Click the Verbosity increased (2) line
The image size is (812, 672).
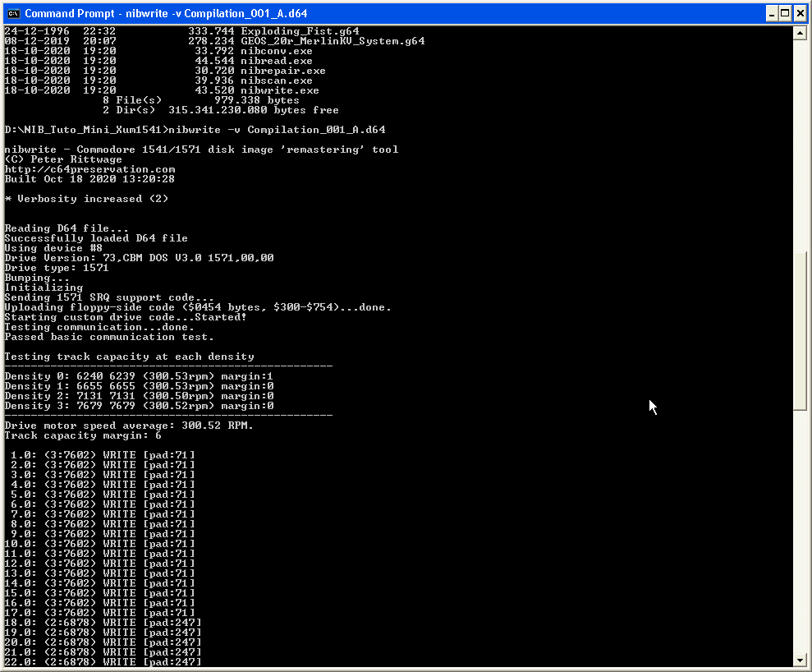click(86, 199)
